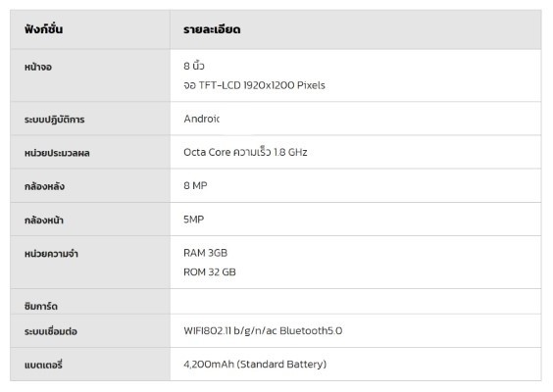Click the ระบบเชื่อมต่อ row label

click(x=51, y=331)
